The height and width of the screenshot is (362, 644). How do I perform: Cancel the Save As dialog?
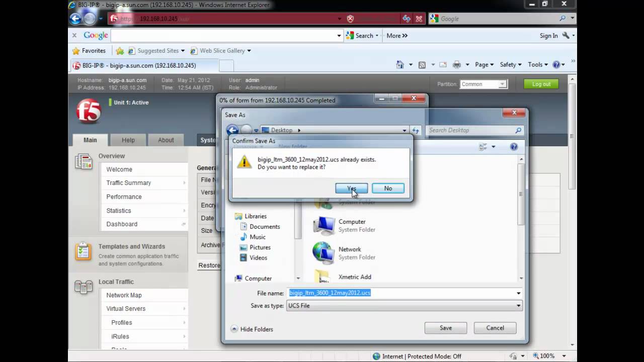point(495,328)
